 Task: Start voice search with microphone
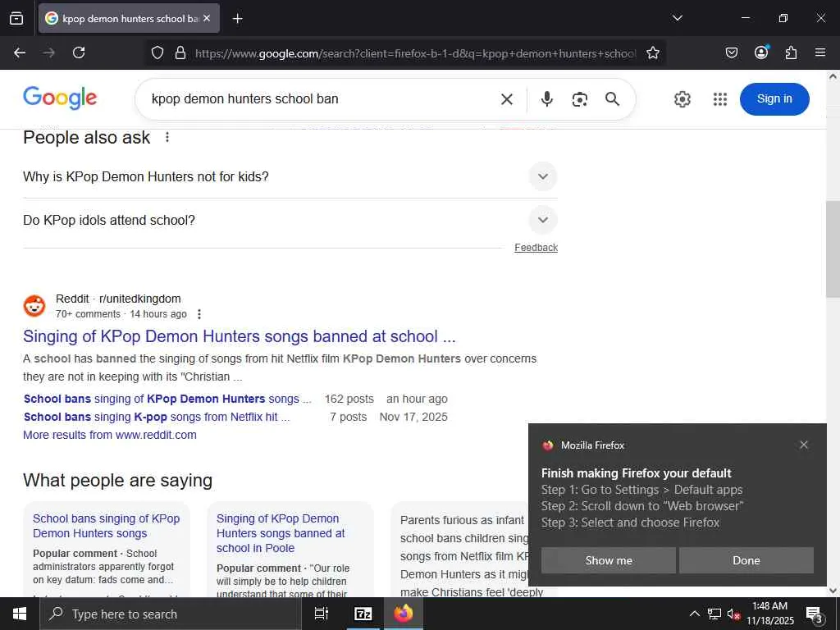click(546, 99)
